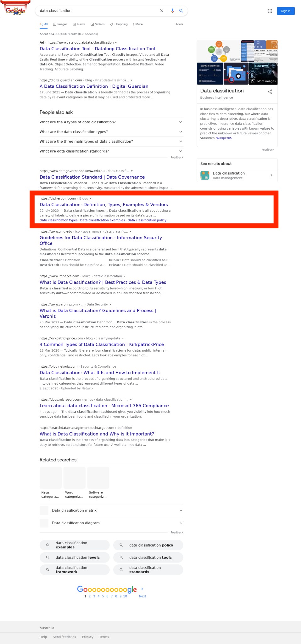
Task: Click magnifier icon for data classification framework
Action: tap(48, 569)
